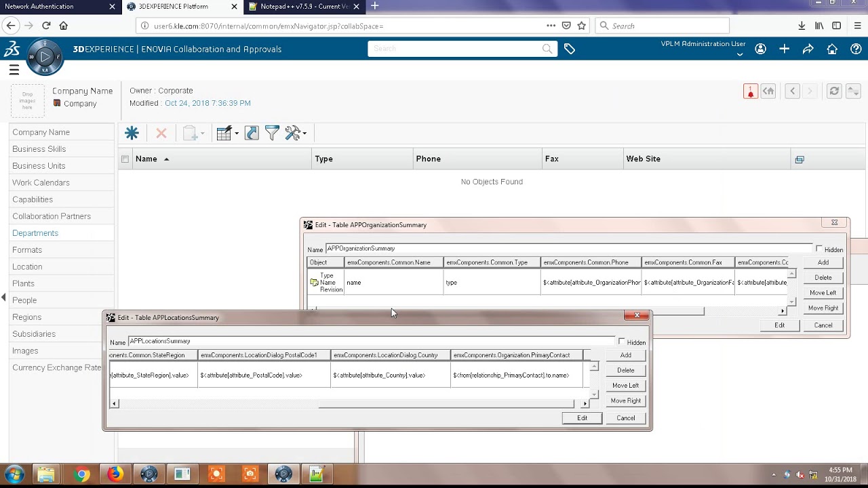Click Add in the APPLocationsSummary dialog
This screenshot has height=488, width=868.
625,355
